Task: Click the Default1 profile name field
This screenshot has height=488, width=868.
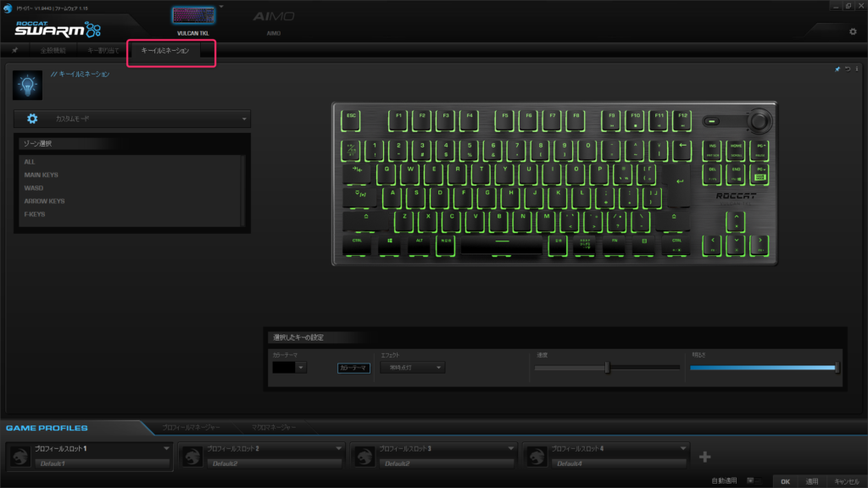Action: click(x=102, y=463)
